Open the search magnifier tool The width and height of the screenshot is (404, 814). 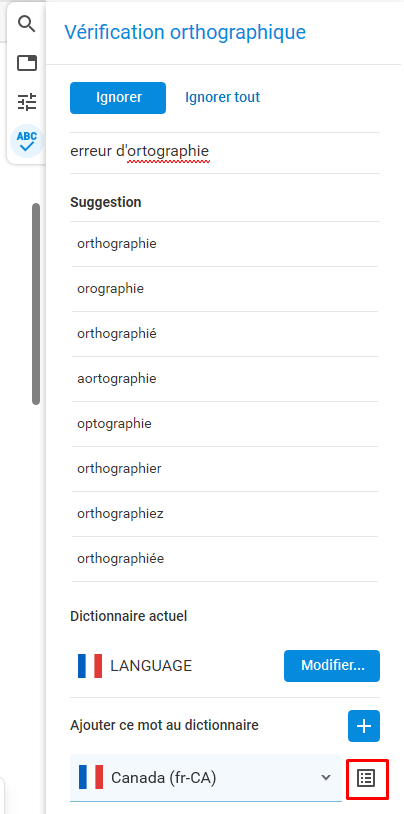[26, 23]
